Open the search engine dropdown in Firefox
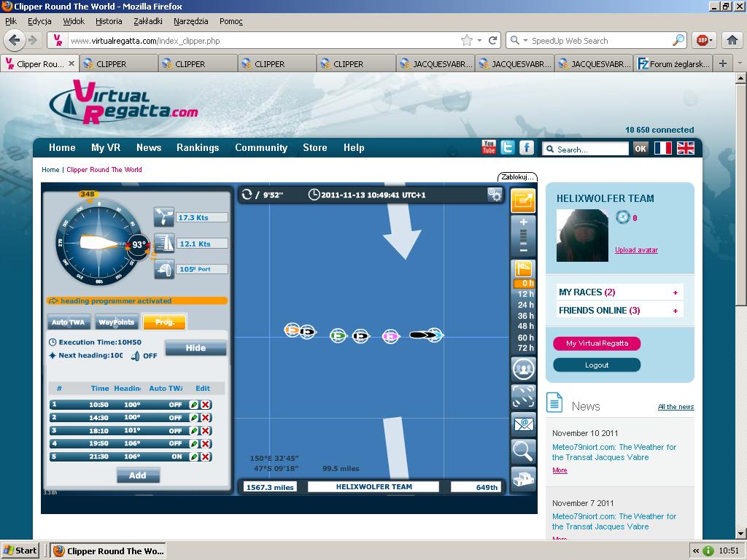 519,41
